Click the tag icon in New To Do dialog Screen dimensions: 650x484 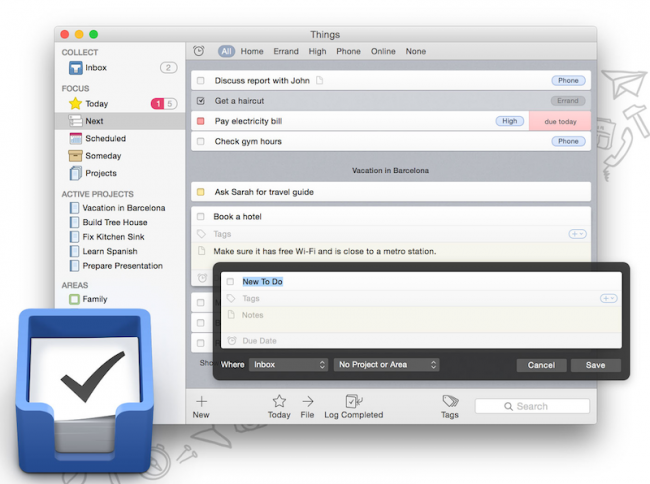pos(231,298)
